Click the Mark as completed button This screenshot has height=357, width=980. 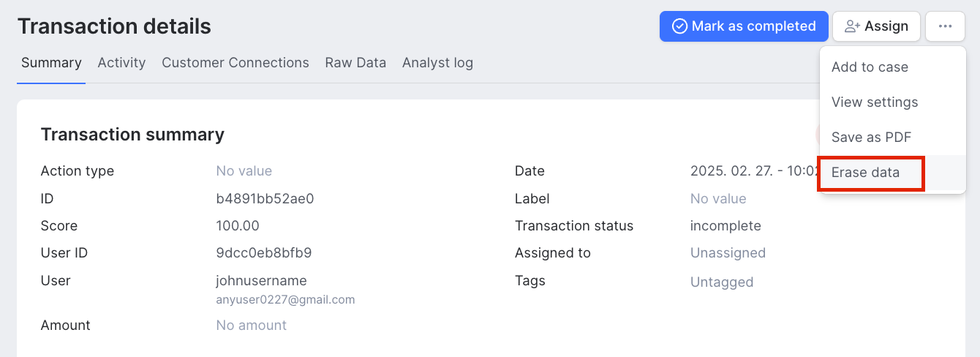click(744, 26)
